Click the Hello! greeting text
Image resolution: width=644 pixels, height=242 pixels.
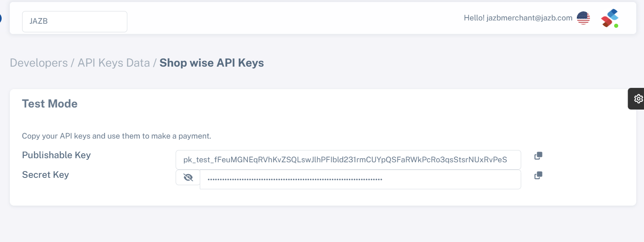pyautogui.click(x=474, y=18)
